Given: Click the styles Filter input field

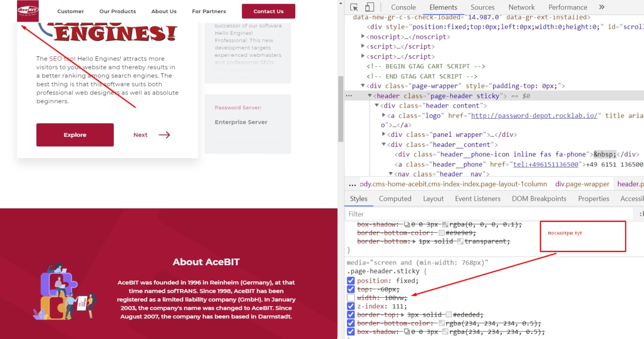Looking at the screenshot, I should pyautogui.click(x=489, y=214).
